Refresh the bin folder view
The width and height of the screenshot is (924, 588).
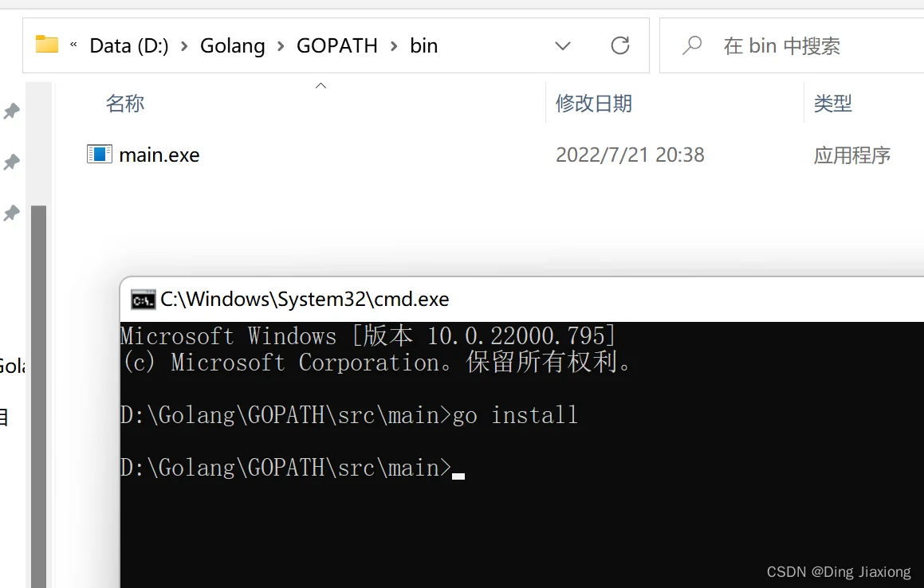point(620,45)
